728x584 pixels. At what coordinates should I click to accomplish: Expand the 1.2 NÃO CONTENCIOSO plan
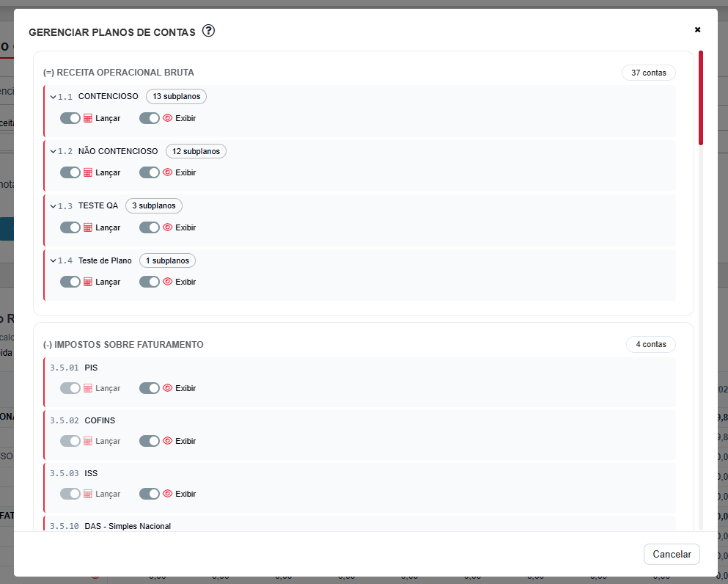point(53,152)
